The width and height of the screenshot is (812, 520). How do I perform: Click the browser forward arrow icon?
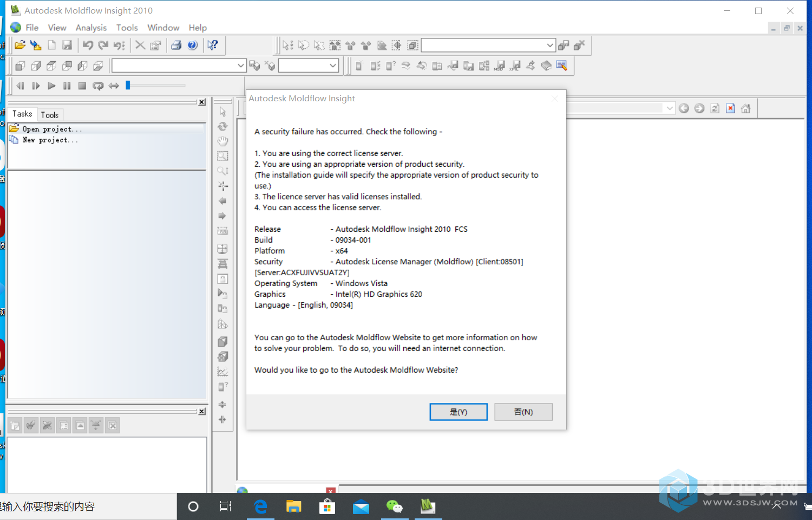699,108
